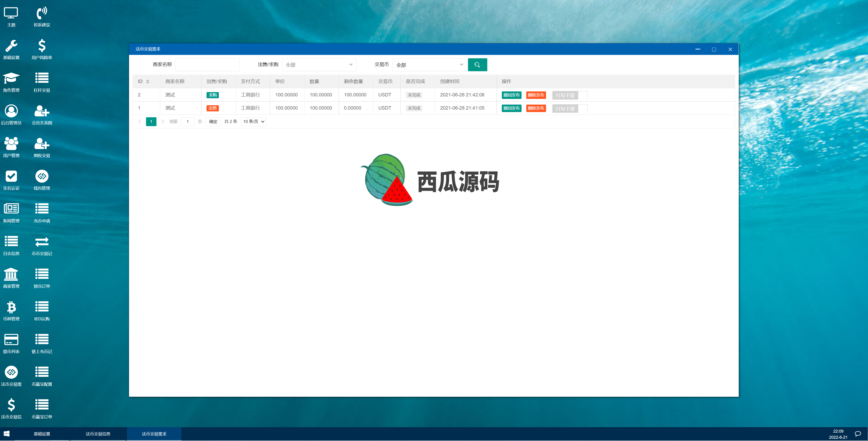868x441 pixels.
Task: Toggle 打勾下架 switch for ID 2 row
Action: [x=570, y=96]
